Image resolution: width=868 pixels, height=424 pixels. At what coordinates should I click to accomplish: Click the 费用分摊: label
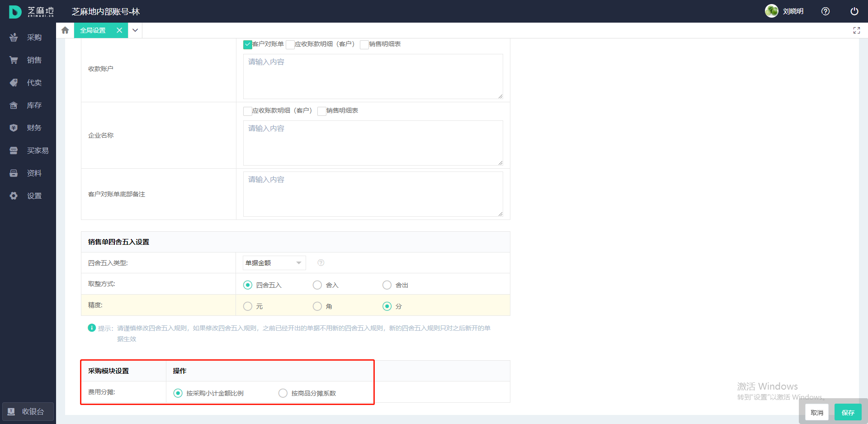[102, 392]
